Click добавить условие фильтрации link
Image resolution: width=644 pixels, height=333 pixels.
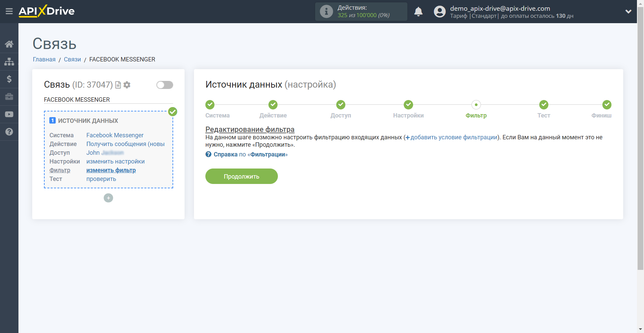(x=451, y=137)
